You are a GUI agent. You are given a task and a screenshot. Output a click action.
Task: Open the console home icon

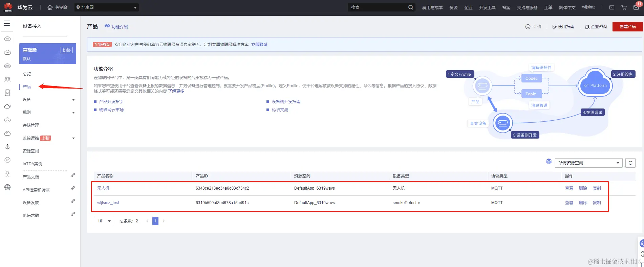coord(50,7)
